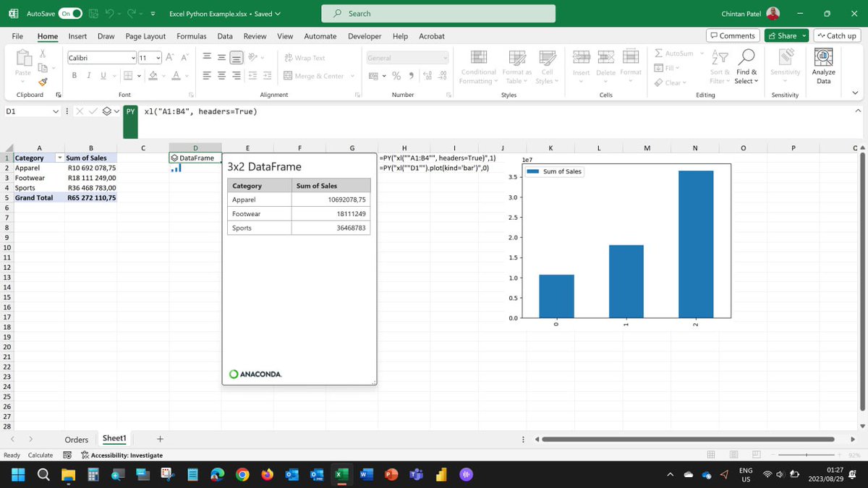868x488 pixels.
Task: Open the Insert ribbon tab
Action: (x=77, y=36)
